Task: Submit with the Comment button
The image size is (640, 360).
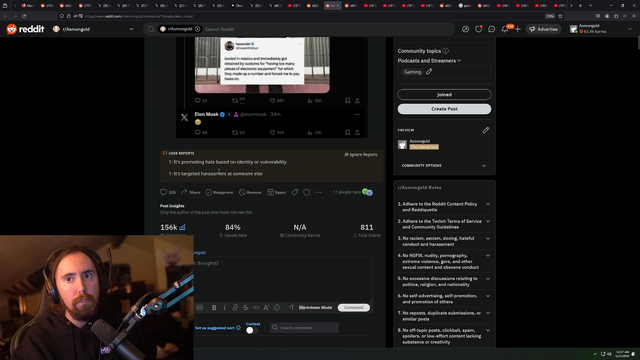Action: 353,308
